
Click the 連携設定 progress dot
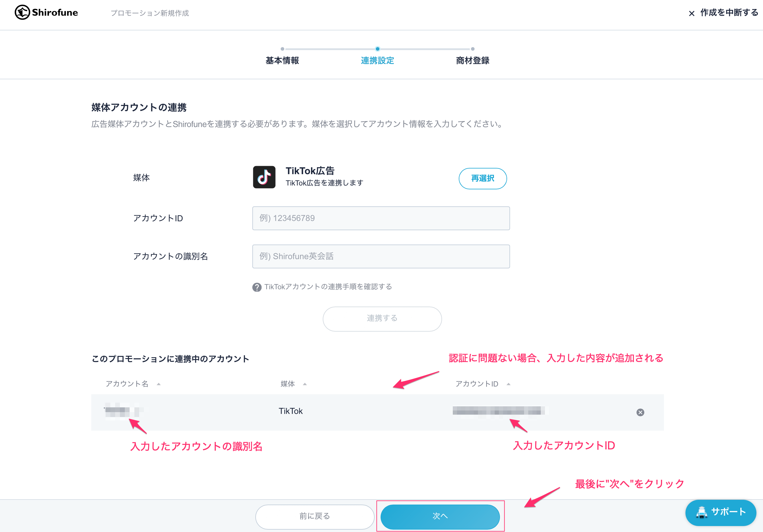pyautogui.click(x=378, y=49)
